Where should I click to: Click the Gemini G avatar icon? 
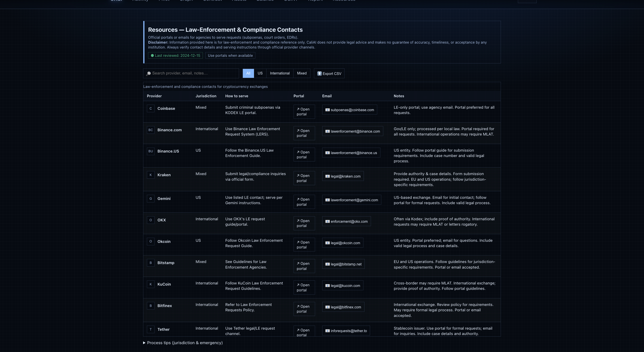coord(150,199)
